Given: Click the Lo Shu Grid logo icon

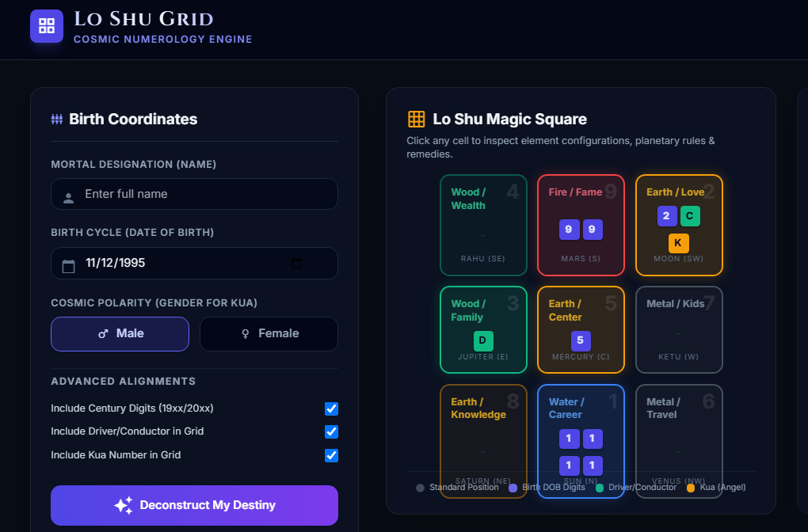Looking at the screenshot, I should pos(47,26).
